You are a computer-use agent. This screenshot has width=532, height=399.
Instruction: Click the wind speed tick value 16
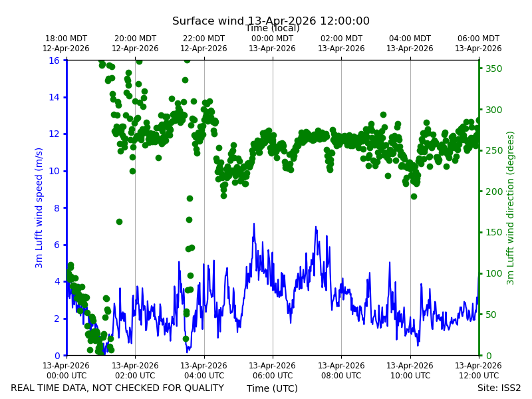pyautogui.click(x=54, y=61)
